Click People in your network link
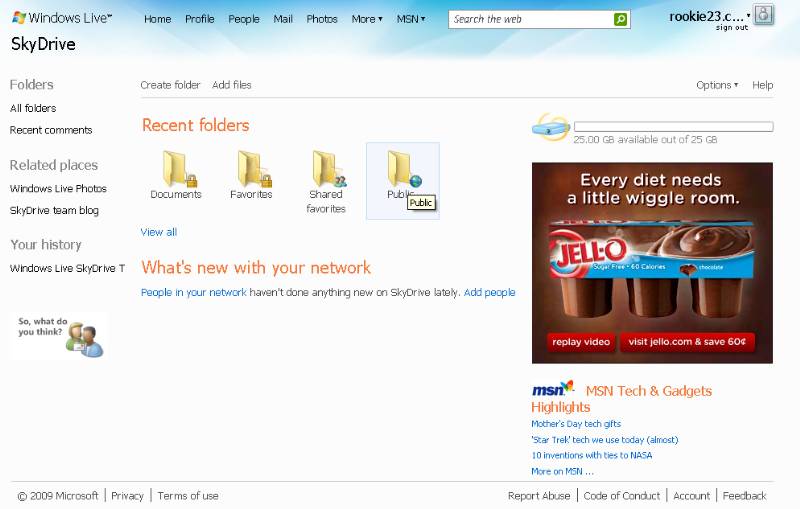 click(193, 292)
